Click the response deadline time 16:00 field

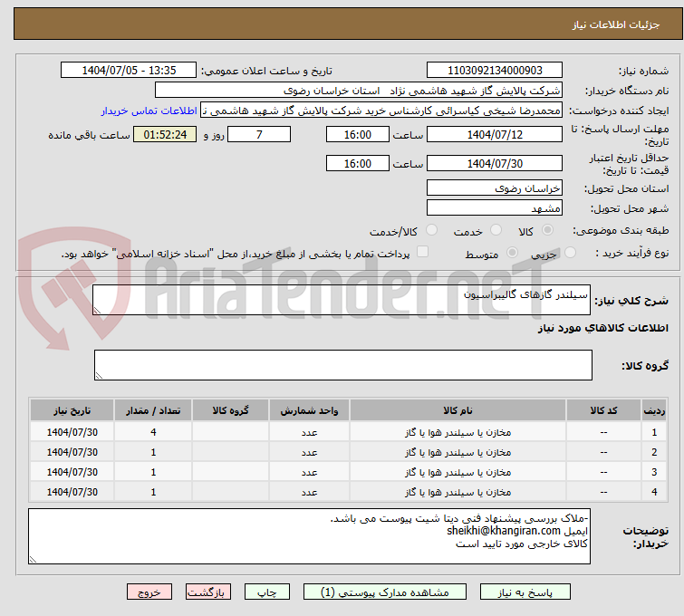[358, 134]
